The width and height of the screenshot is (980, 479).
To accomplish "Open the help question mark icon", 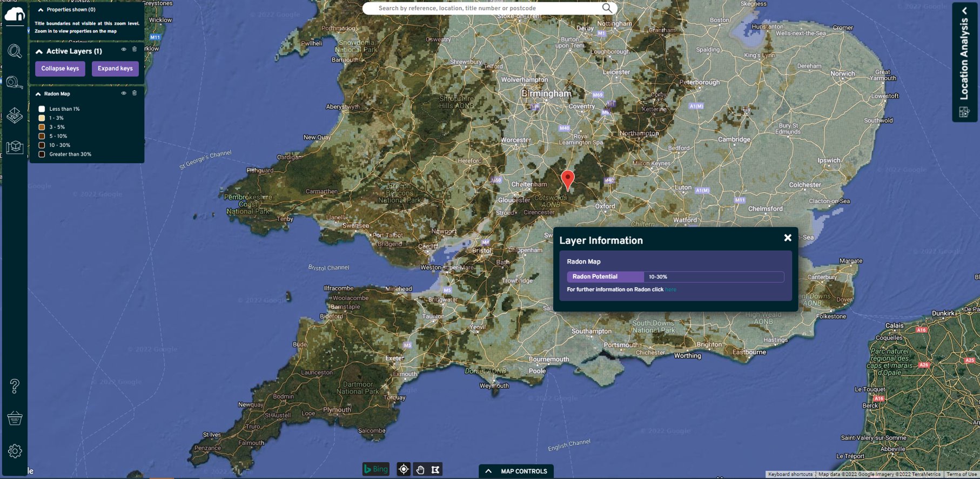I will [x=15, y=386].
